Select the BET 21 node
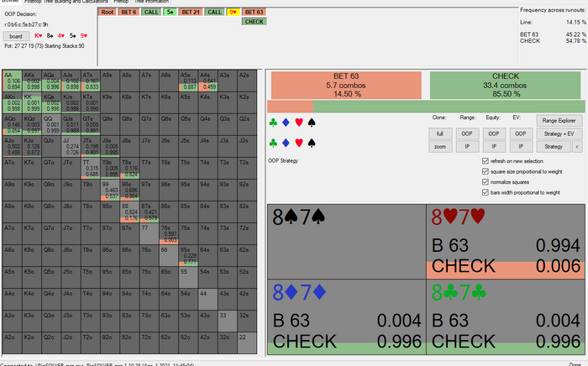This screenshot has width=588, height=366. [191, 12]
